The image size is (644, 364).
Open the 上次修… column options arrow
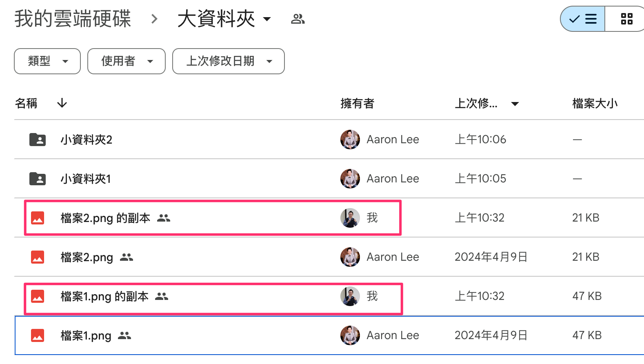tap(515, 104)
